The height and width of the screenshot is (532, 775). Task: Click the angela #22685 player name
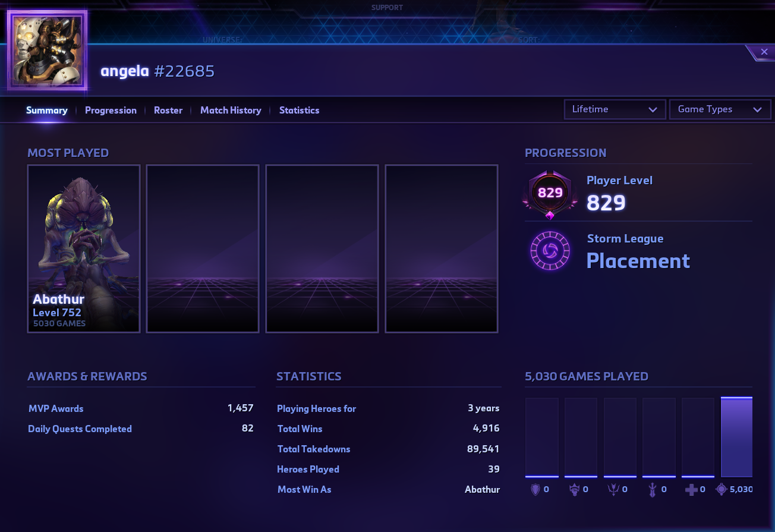[x=157, y=71]
